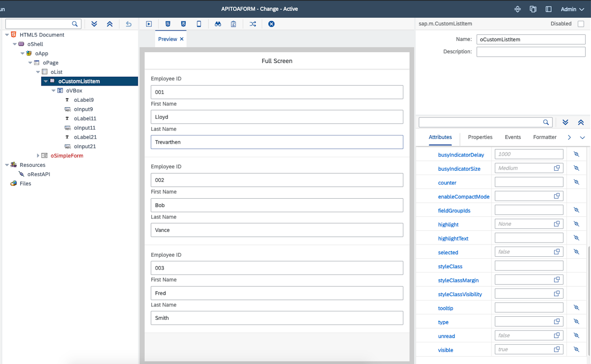Open the mobile phone preview icon

[x=199, y=24]
